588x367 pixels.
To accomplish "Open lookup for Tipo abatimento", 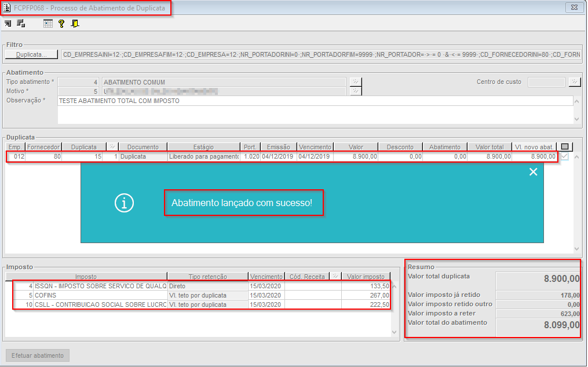I will coord(355,82).
